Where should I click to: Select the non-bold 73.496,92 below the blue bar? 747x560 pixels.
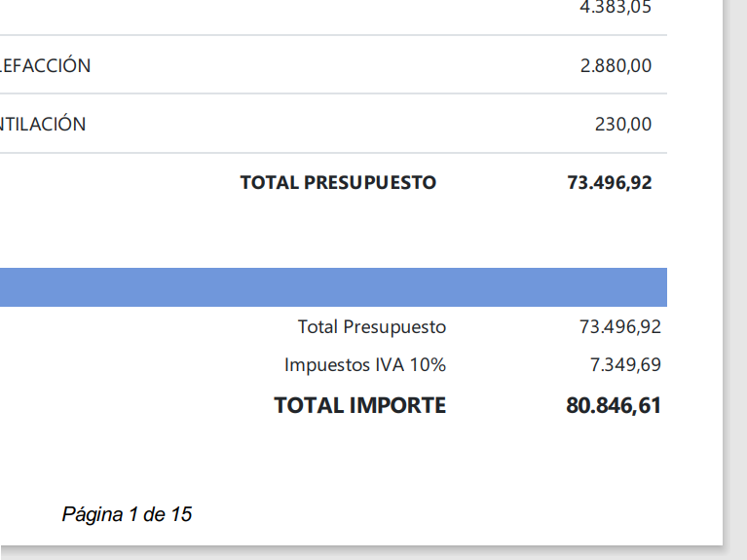point(620,327)
